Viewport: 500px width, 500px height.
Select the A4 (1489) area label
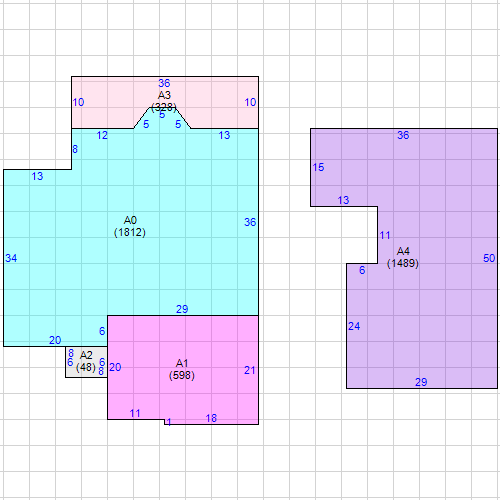(403, 257)
